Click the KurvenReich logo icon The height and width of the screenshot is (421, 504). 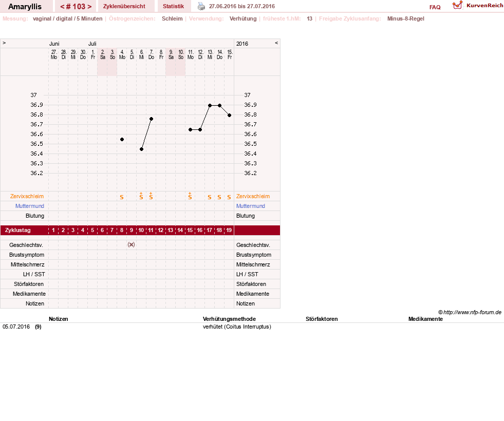(x=457, y=5)
